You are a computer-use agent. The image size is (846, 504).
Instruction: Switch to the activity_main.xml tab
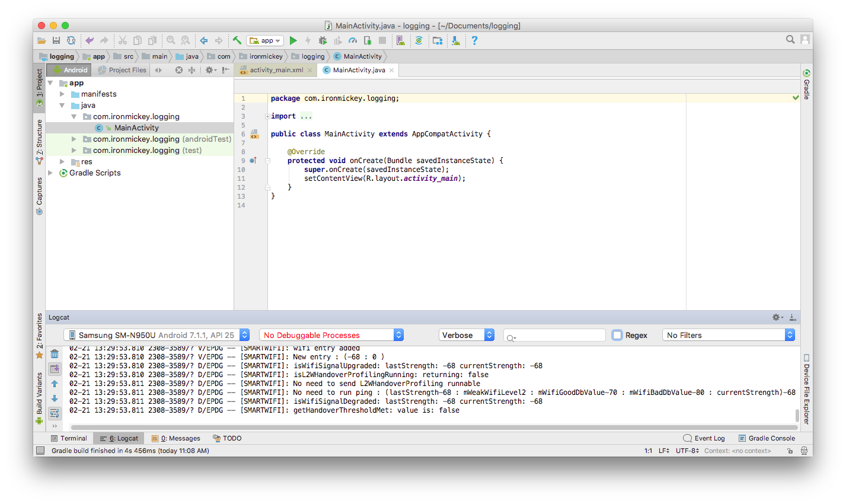[x=276, y=70]
